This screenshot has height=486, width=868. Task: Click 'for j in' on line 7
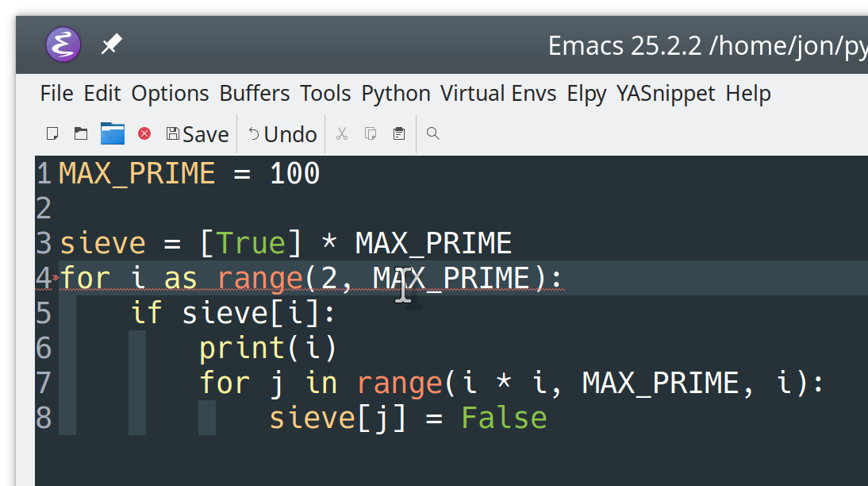(x=268, y=384)
